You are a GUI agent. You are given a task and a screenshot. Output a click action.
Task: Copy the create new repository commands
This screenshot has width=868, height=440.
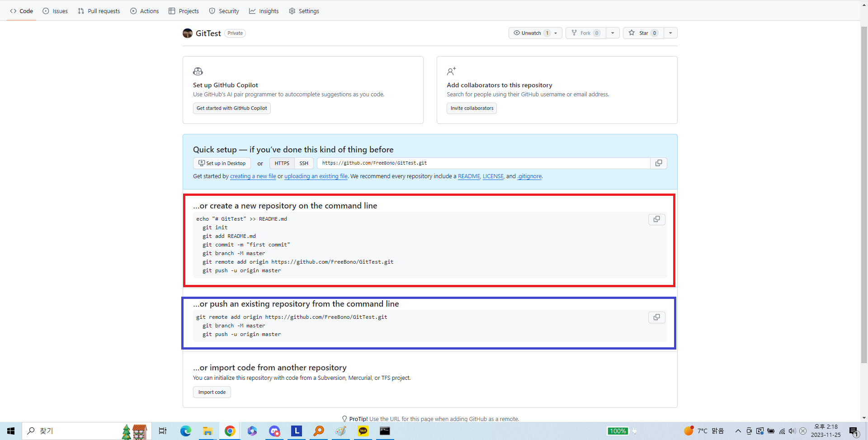click(x=657, y=219)
